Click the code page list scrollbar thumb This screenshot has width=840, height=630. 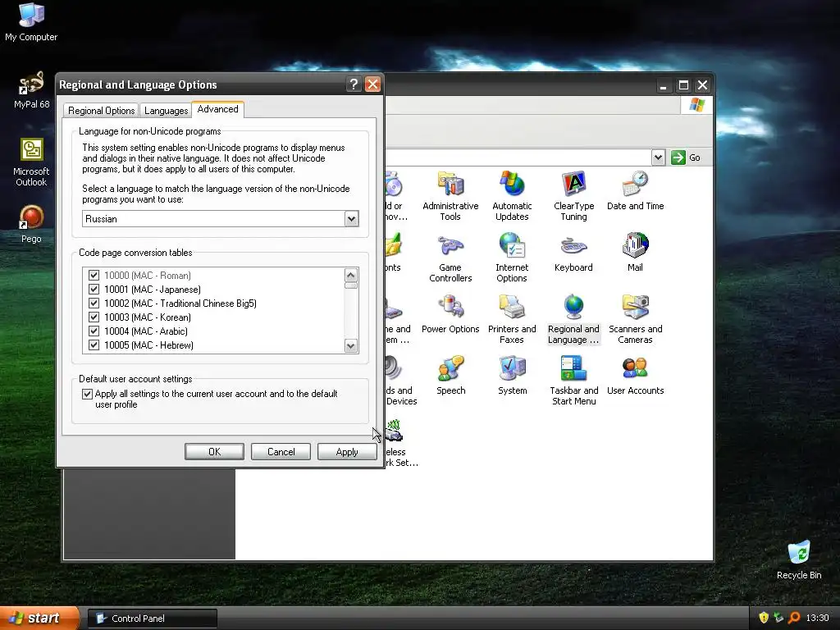coord(351,285)
